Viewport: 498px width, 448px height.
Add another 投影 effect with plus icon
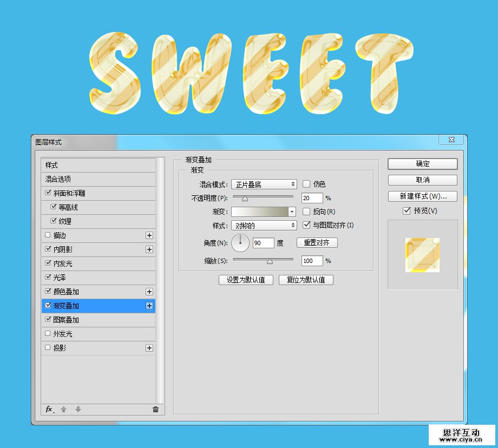point(149,348)
